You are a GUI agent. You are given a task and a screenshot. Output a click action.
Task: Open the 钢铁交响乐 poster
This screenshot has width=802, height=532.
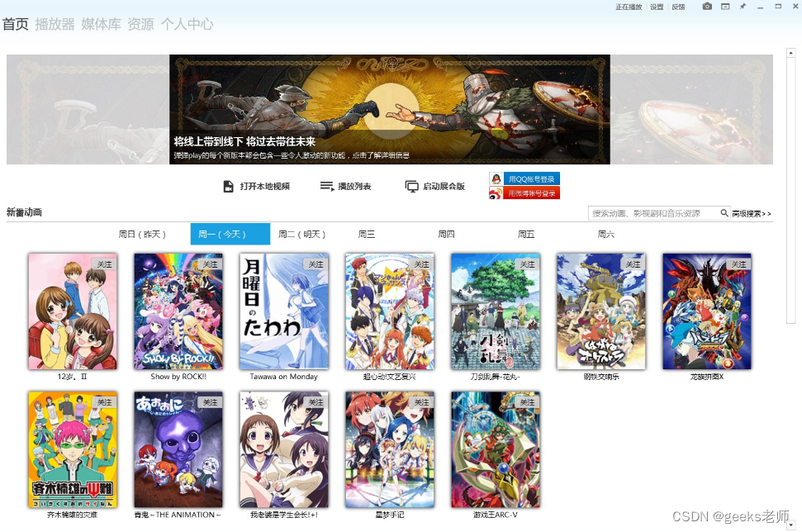[x=601, y=311]
